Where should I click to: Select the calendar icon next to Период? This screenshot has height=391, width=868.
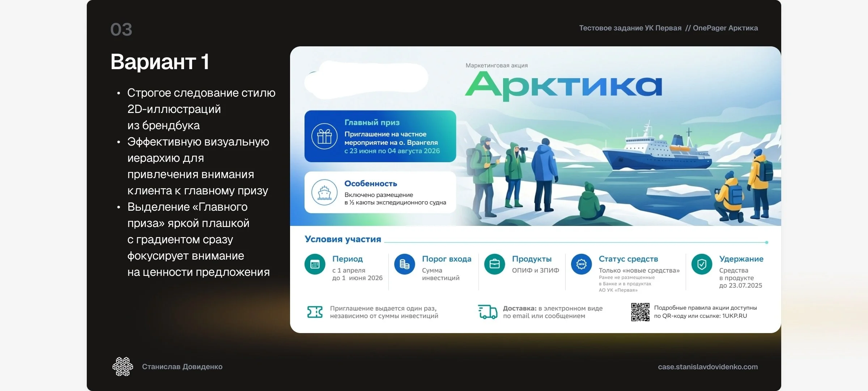coord(315,264)
